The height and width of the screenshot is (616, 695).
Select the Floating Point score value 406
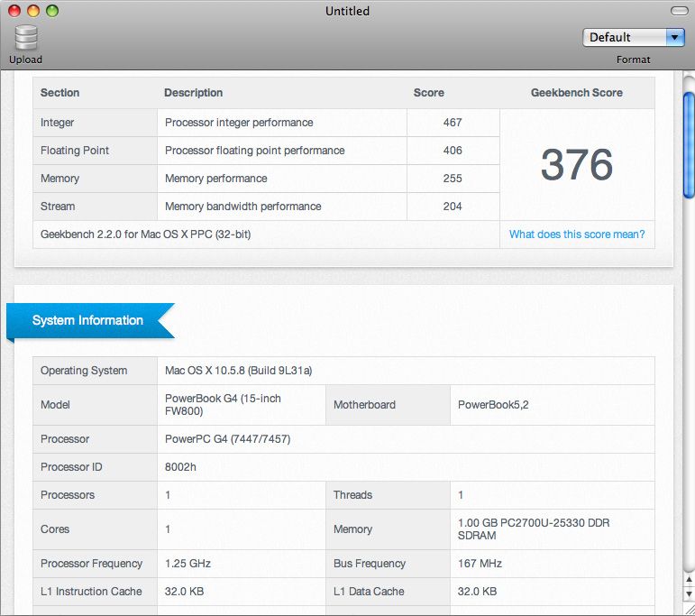[x=453, y=151]
